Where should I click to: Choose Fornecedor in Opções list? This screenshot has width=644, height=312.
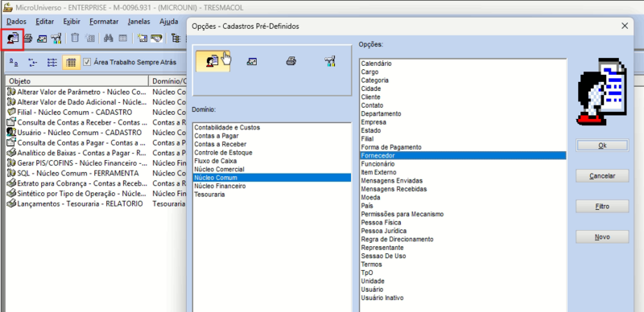463,155
